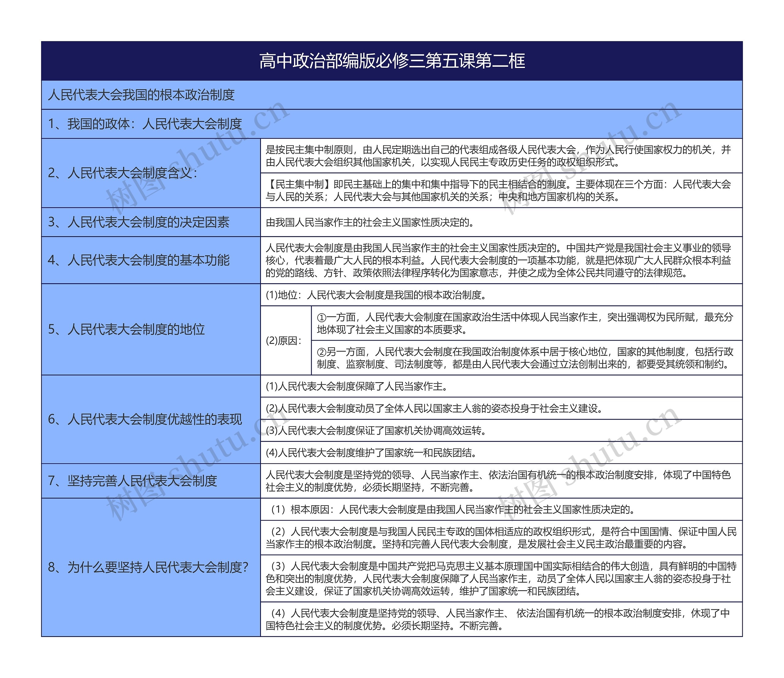Select cell 5、人民代表大会制度的地位

[151, 329]
